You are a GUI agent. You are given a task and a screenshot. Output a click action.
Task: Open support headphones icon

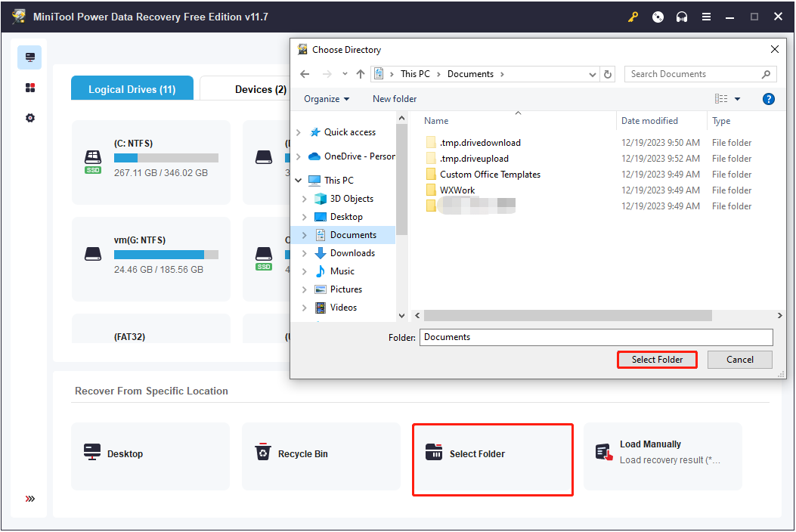point(682,17)
